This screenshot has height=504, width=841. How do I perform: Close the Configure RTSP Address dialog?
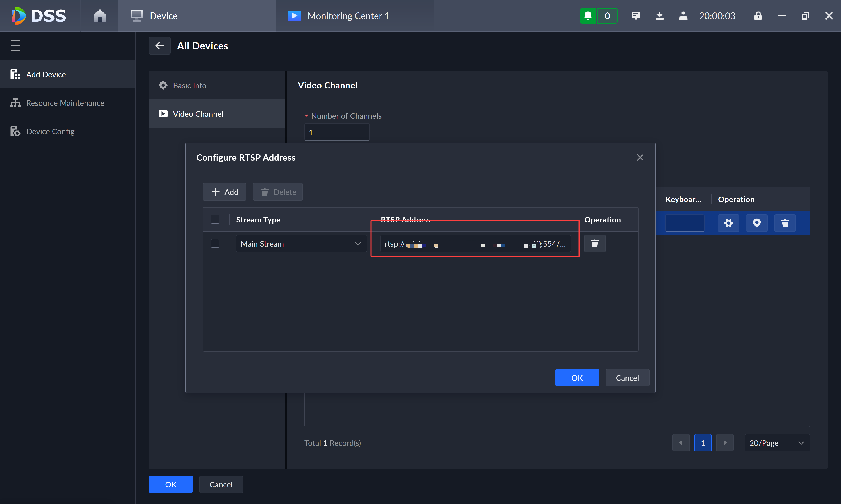(640, 157)
